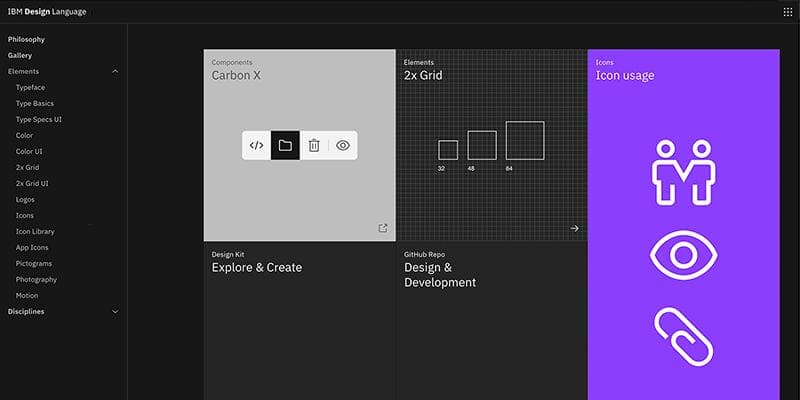Go to Gallery in sidebar

20,56
